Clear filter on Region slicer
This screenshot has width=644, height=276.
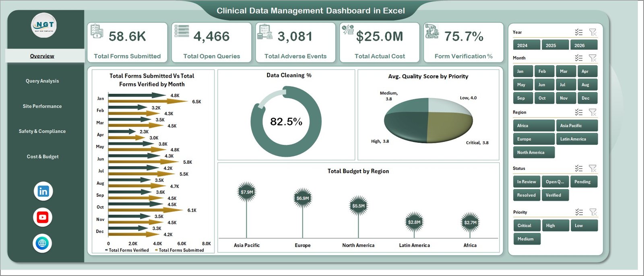pos(592,112)
